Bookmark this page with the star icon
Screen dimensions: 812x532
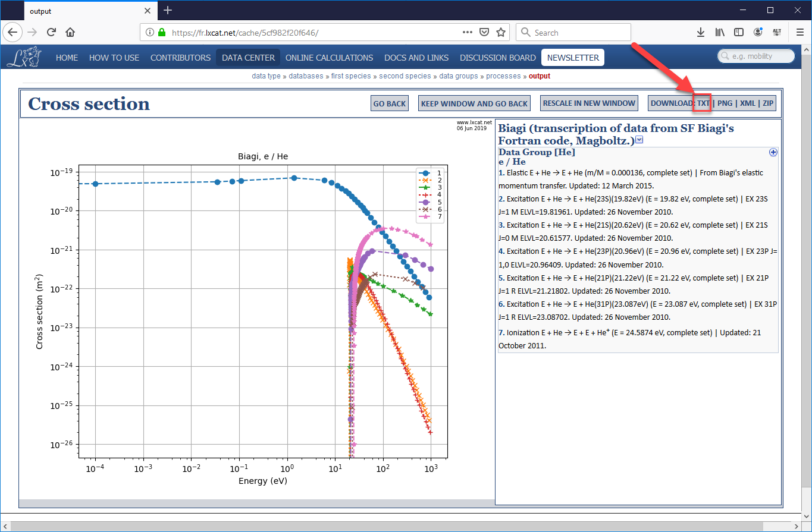tap(501, 32)
